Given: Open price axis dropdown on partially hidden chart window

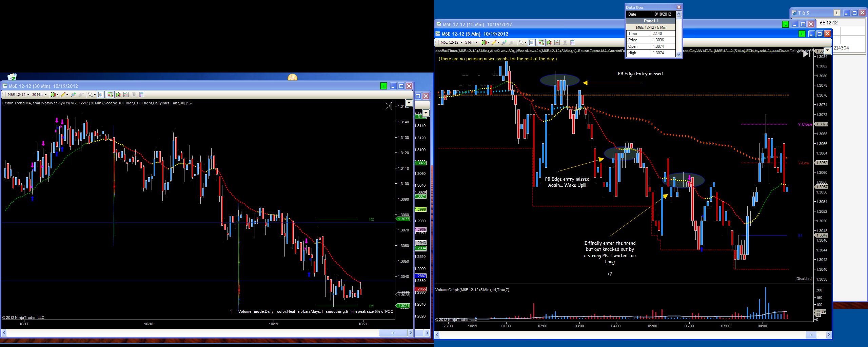Looking at the screenshot, I should [426, 113].
